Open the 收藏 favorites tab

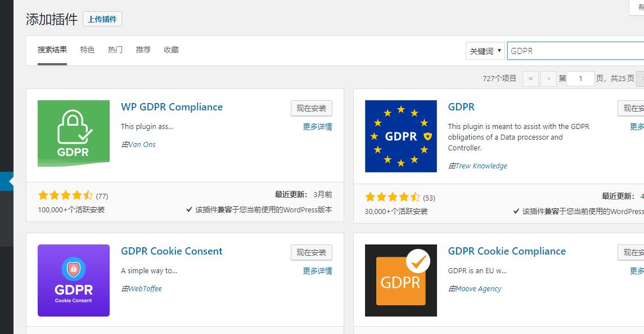[172, 50]
